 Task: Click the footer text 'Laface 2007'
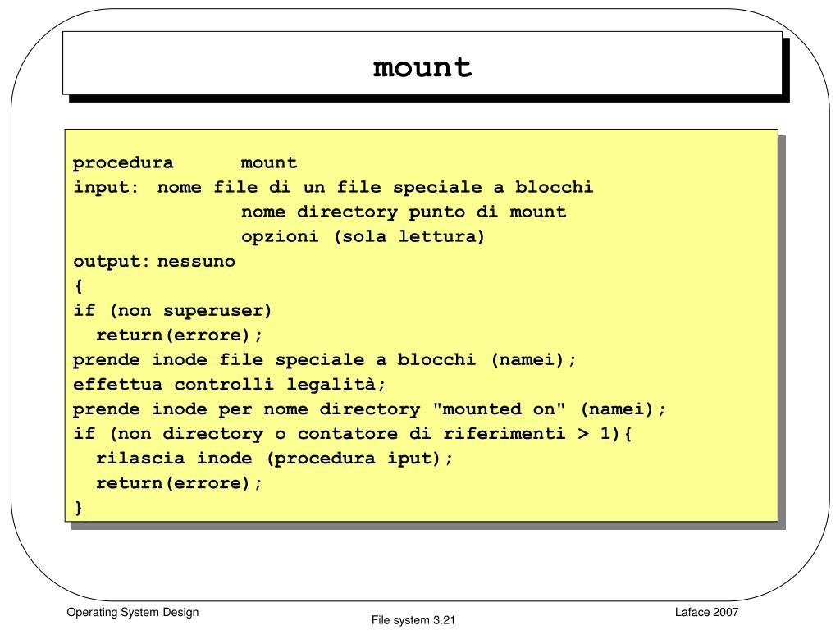(x=706, y=612)
